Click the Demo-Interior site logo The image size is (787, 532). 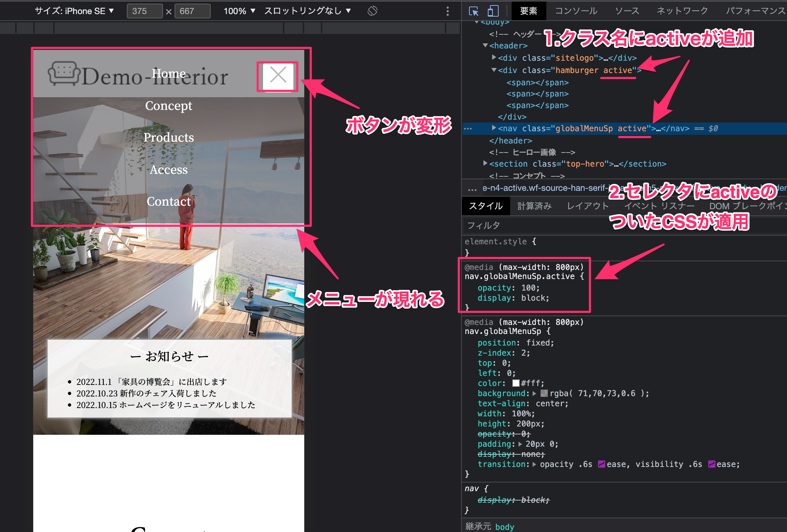(x=138, y=74)
